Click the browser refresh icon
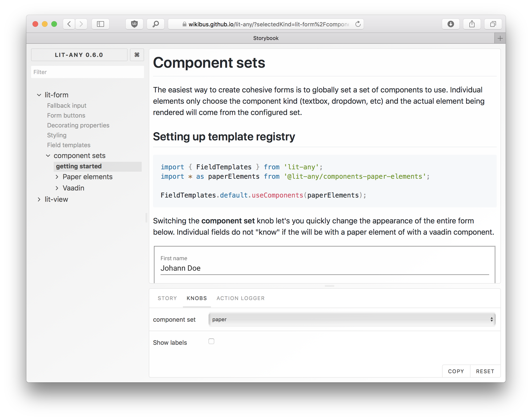 click(x=359, y=24)
